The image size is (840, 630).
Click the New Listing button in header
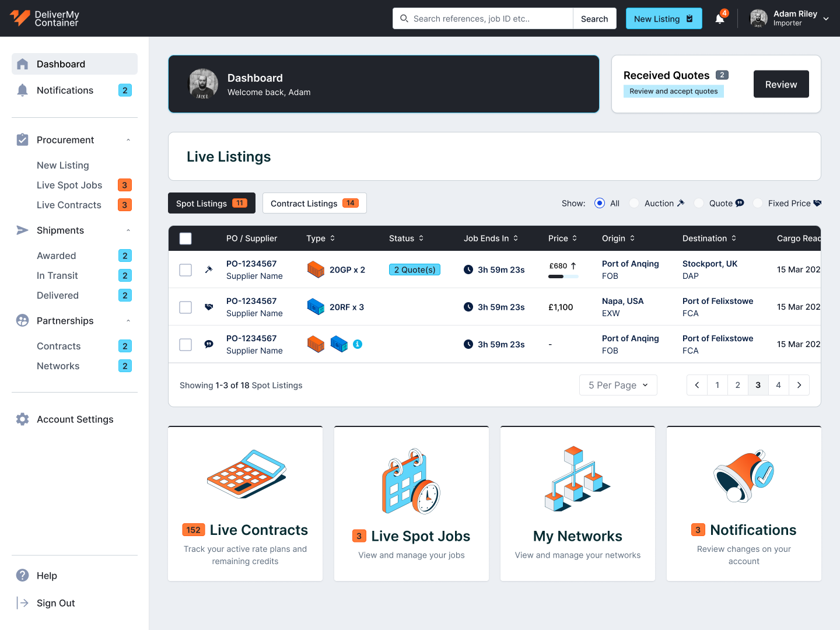click(x=664, y=19)
